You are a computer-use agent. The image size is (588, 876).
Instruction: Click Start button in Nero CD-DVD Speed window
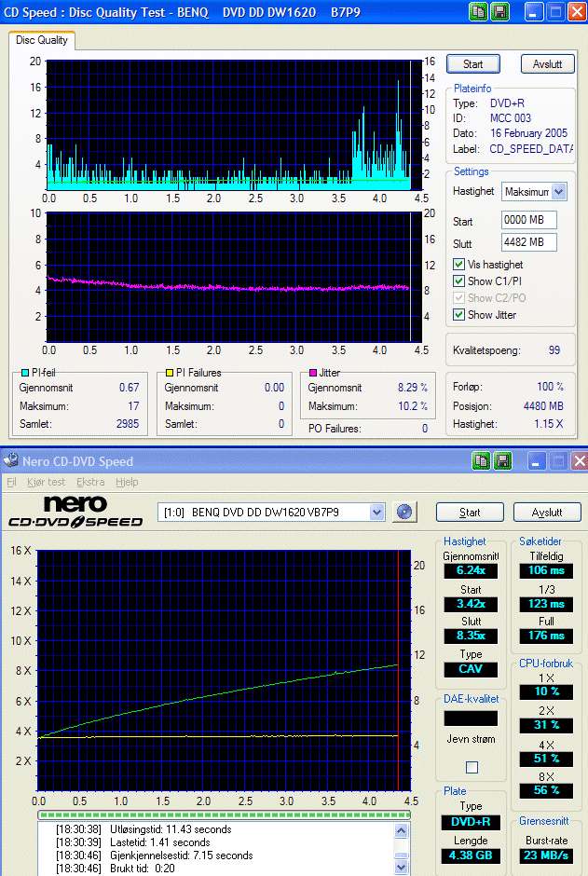pos(470,513)
